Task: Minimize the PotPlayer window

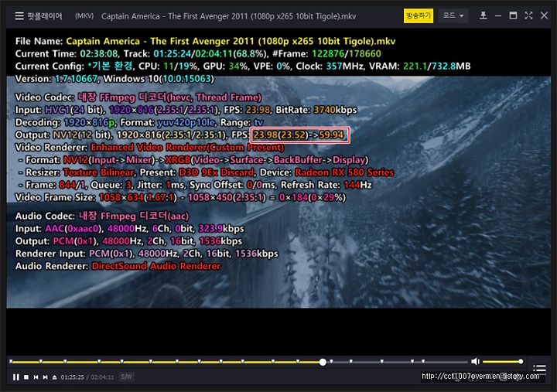Action: (x=498, y=15)
